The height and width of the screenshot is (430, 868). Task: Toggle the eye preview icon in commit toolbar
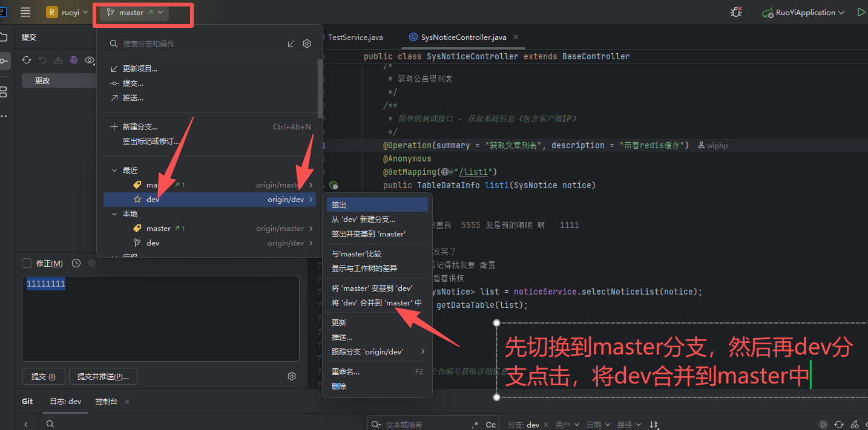90,60
